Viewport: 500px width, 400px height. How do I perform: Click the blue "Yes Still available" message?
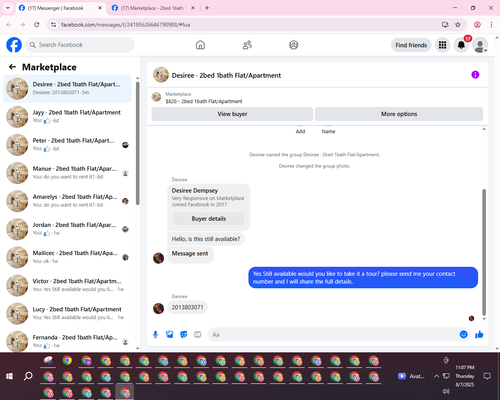pyautogui.click(x=363, y=277)
